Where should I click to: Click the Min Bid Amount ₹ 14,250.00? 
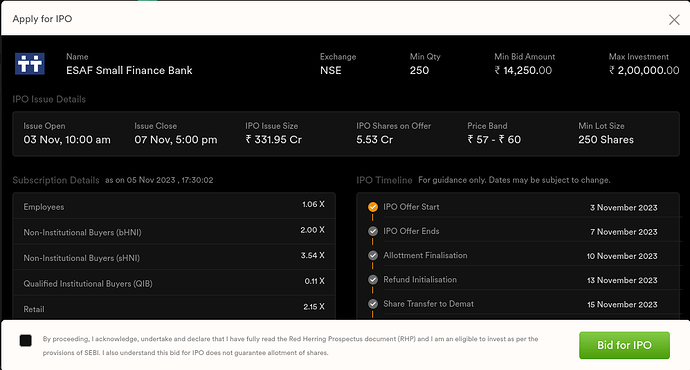coord(523,70)
